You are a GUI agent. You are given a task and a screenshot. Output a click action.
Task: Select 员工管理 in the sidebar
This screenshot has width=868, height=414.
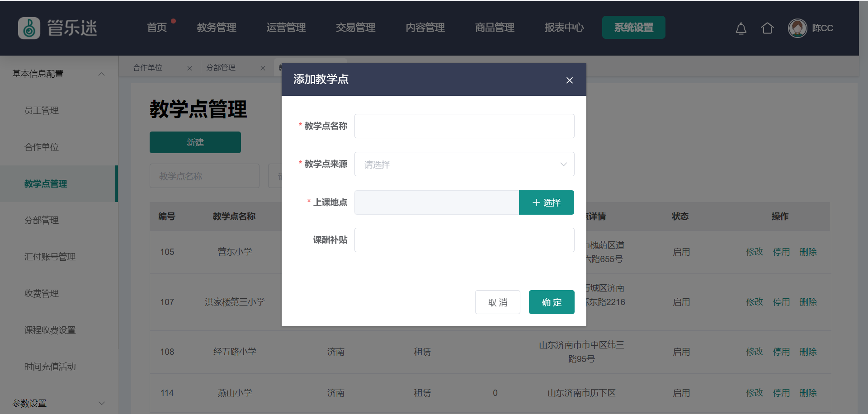[x=42, y=110]
